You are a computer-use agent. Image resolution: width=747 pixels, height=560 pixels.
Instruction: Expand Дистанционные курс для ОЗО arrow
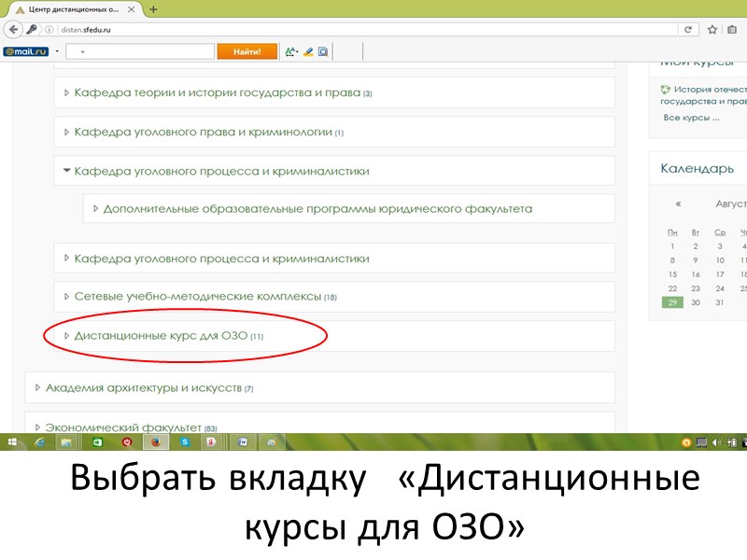point(66,336)
